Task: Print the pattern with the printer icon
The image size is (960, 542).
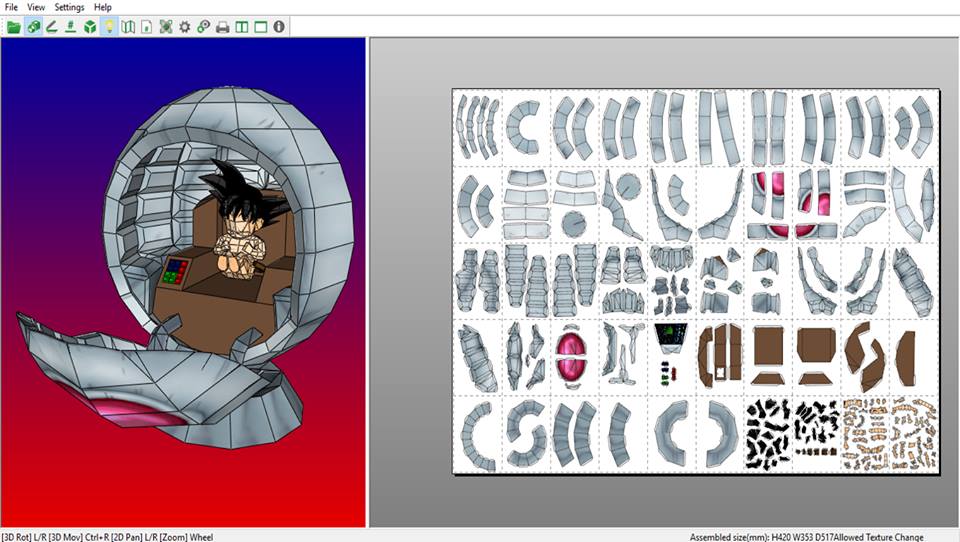Action: tap(223, 27)
